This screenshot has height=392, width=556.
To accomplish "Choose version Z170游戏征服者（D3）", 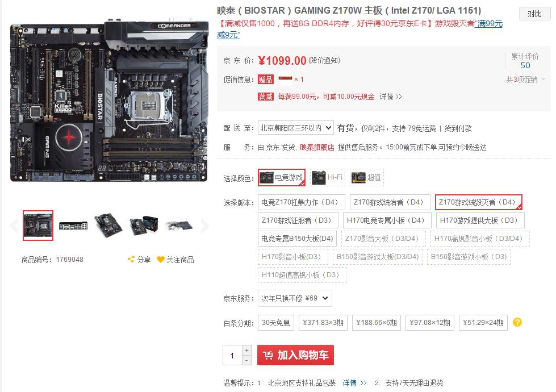I will (x=298, y=220).
